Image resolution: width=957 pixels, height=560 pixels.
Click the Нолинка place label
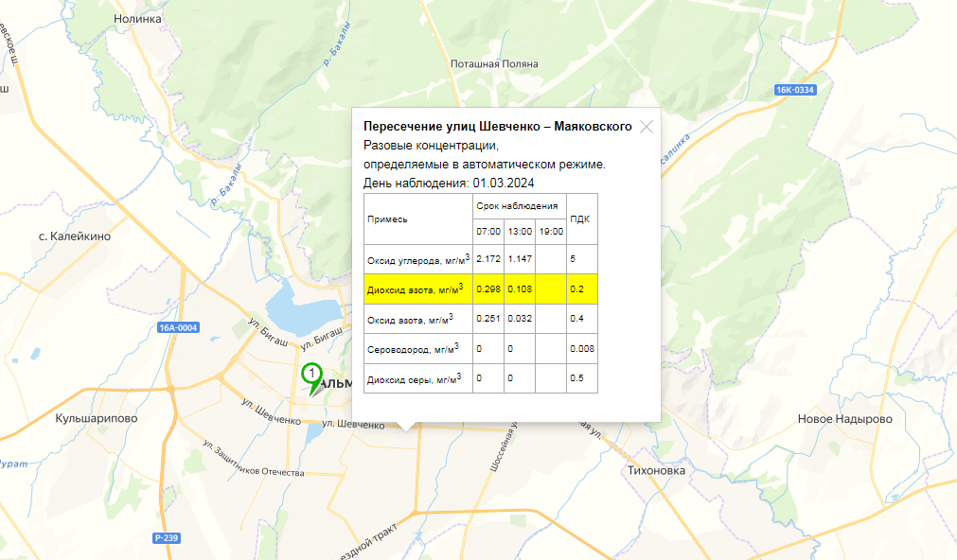(x=137, y=18)
